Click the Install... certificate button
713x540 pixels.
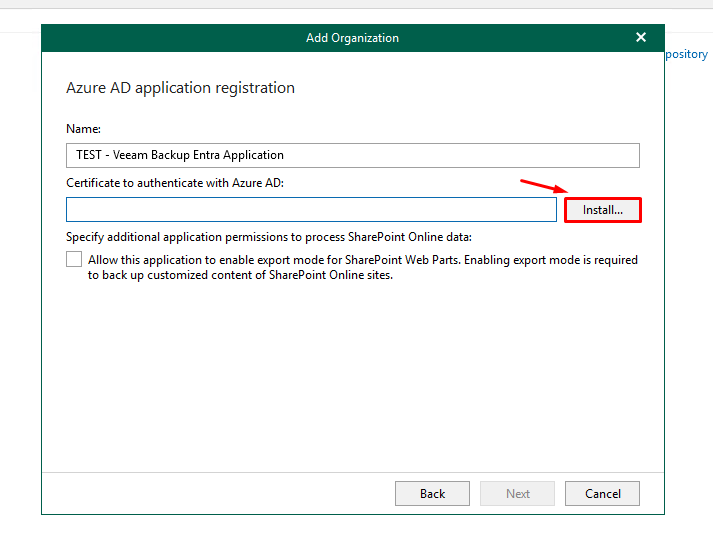coord(602,210)
